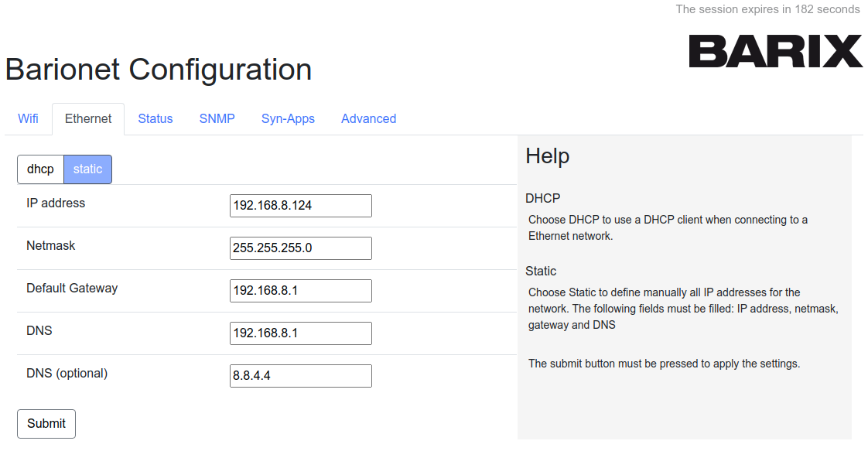Select the DNS (optional) field
This screenshot has width=868, height=451.
[300, 375]
